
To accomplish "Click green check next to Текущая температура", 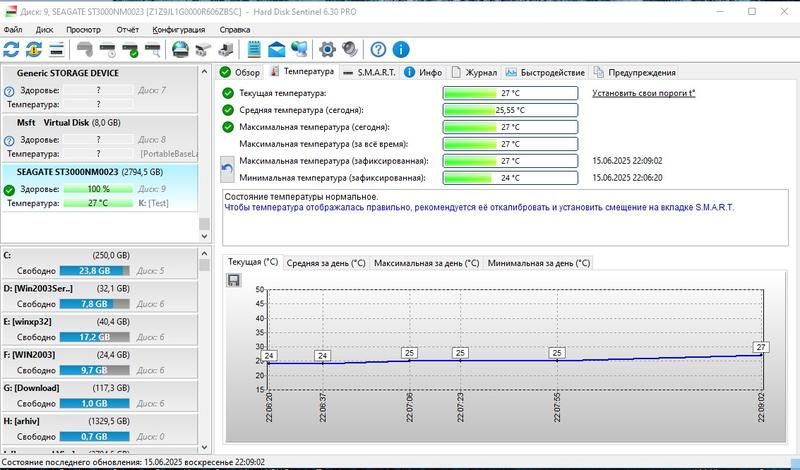I will pos(228,93).
